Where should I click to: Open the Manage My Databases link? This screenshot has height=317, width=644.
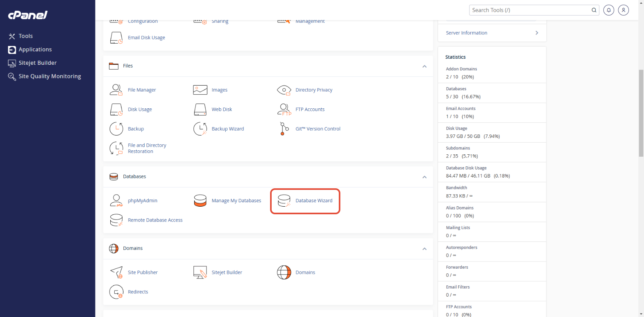(237, 201)
